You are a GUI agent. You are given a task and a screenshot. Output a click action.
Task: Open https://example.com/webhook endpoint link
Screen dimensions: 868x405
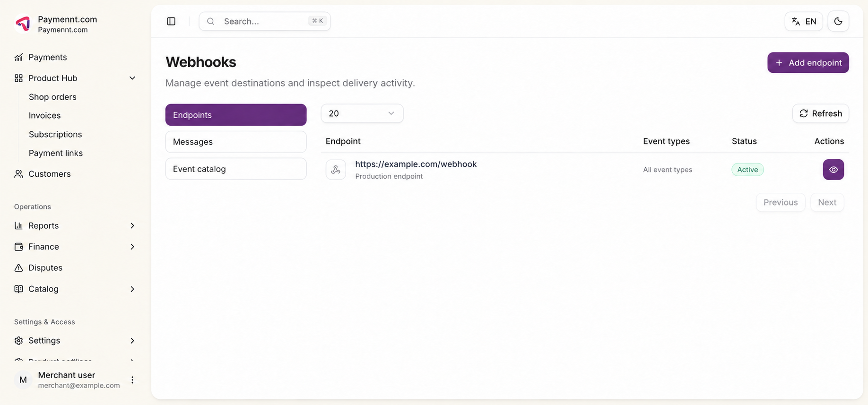(416, 164)
